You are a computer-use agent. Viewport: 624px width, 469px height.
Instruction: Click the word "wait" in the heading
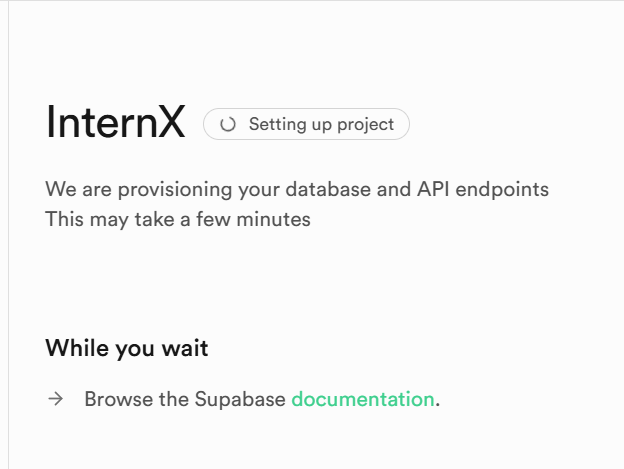tap(185, 348)
